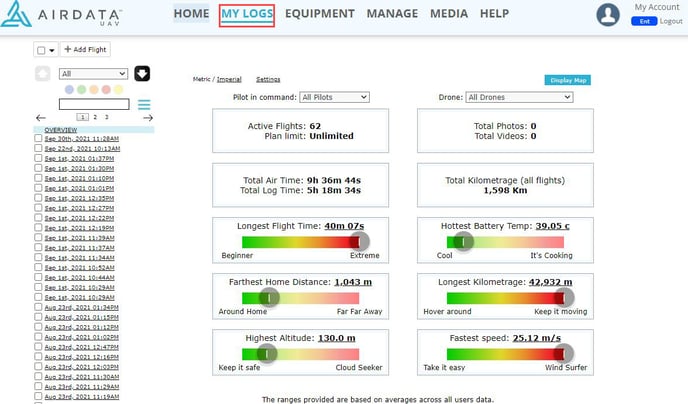Viewport: 688px width, 404px height.
Task: Switch to the MY LOGS tab
Action: [247, 14]
